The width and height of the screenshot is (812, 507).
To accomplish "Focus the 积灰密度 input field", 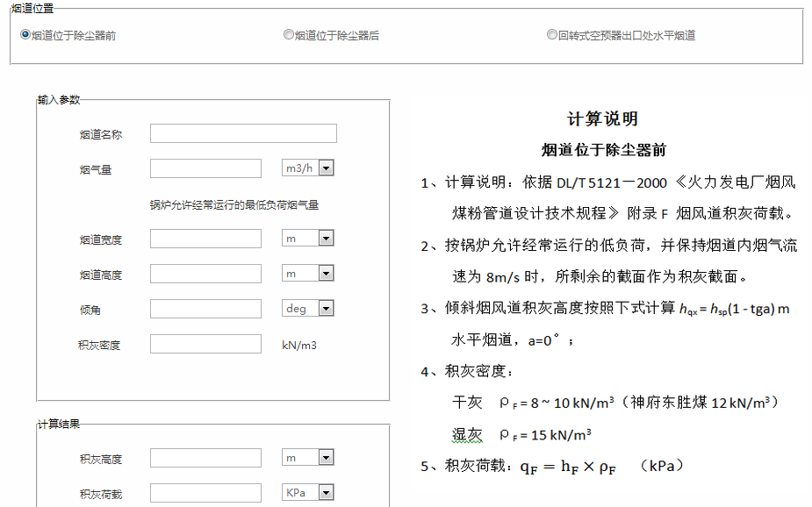I will point(205,344).
